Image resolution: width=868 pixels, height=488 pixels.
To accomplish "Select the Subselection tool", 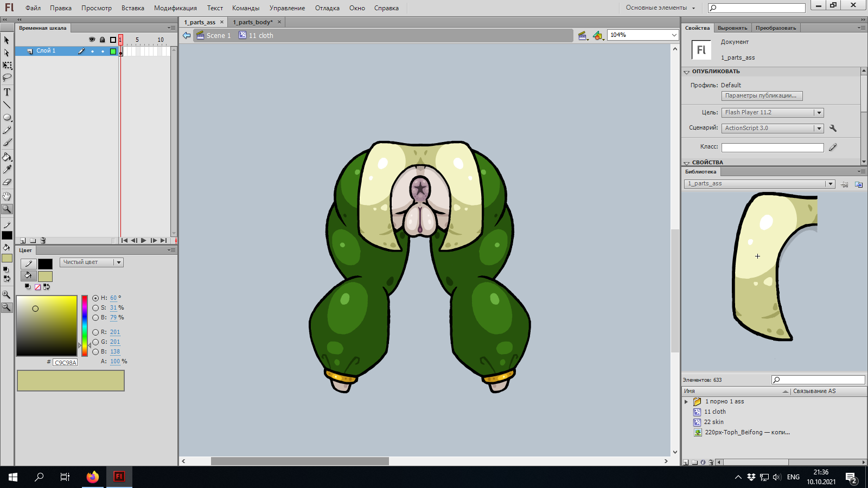I will [x=7, y=53].
